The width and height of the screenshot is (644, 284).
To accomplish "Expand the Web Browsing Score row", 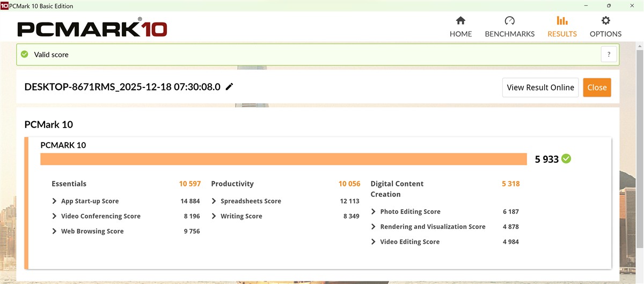I will pyautogui.click(x=54, y=231).
